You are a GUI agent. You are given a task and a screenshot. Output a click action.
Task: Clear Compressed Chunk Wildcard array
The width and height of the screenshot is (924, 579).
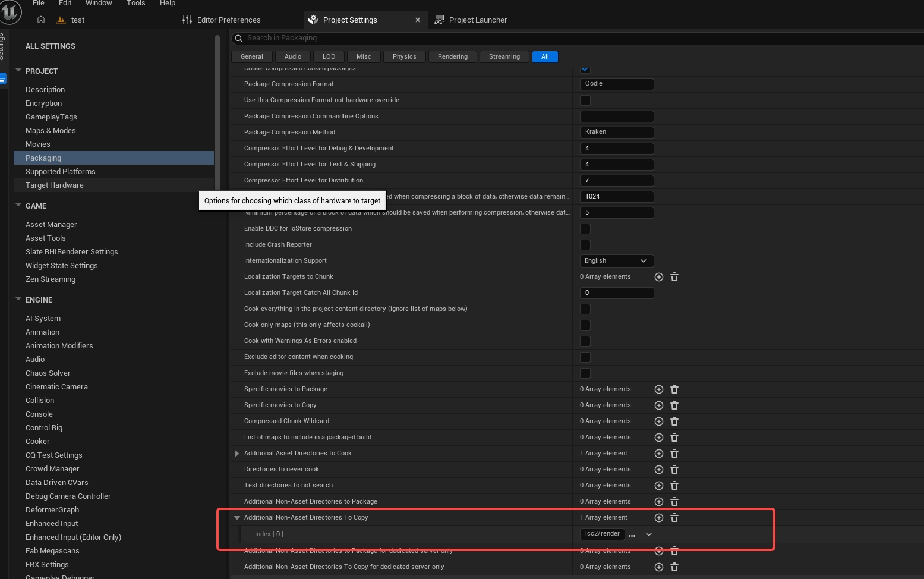point(674,421)
